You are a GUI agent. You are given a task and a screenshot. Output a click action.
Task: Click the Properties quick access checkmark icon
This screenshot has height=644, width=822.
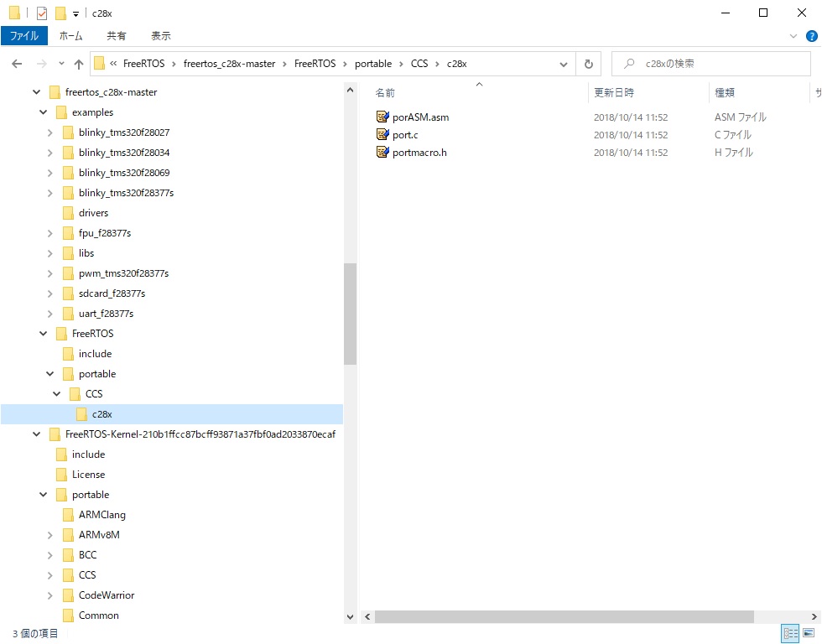pos(42,13)
